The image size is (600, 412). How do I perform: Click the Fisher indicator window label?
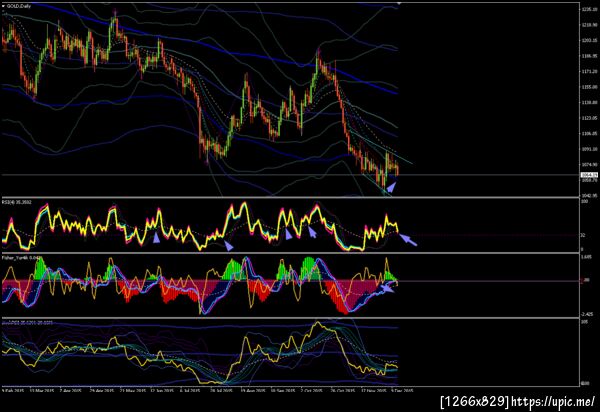(21, 258)
